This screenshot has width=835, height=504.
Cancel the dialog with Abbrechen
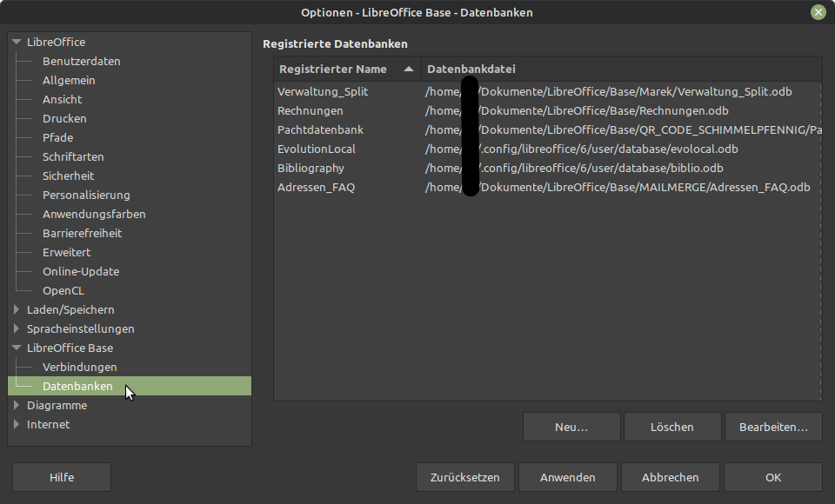[x=670, y=477]
